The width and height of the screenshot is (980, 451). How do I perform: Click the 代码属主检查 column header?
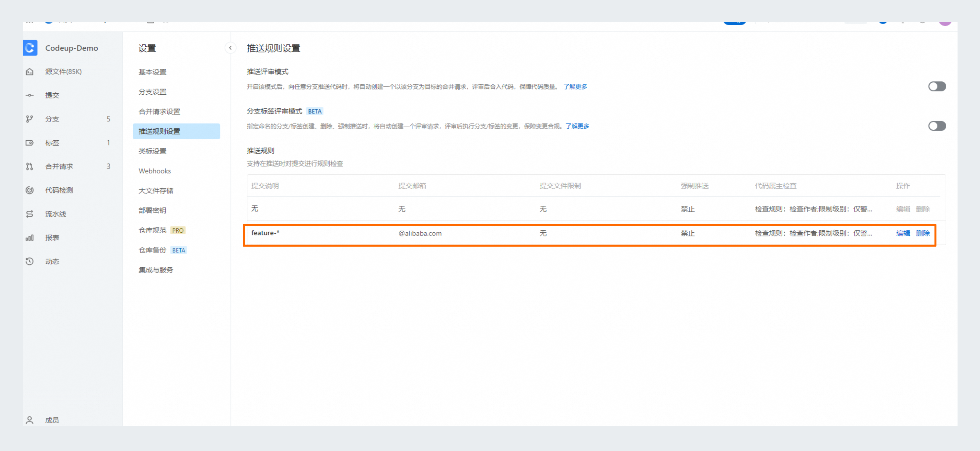pyautogui.click(x=776, y=186)
